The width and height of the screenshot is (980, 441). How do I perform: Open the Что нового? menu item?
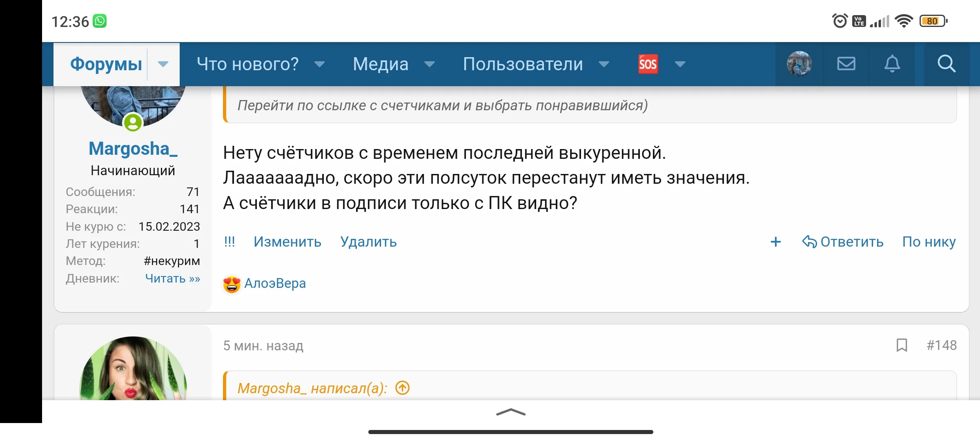tap(247, 64)
